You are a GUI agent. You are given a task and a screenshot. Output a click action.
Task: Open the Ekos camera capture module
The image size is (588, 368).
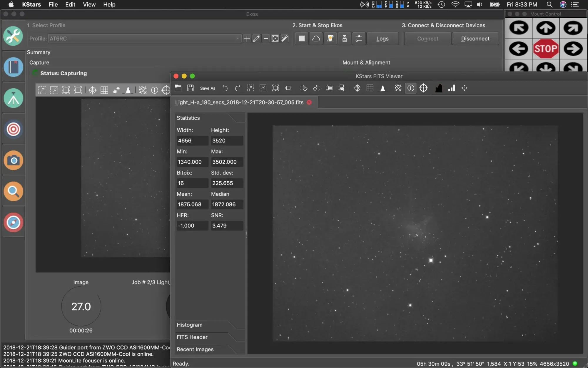click(13, 160)
